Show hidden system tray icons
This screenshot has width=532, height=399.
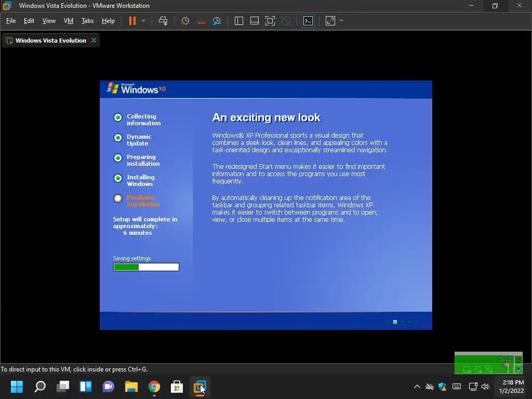[417, 387]
